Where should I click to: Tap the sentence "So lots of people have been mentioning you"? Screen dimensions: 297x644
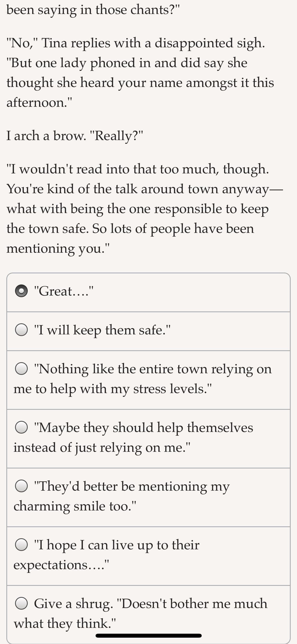tap(130, 238)
